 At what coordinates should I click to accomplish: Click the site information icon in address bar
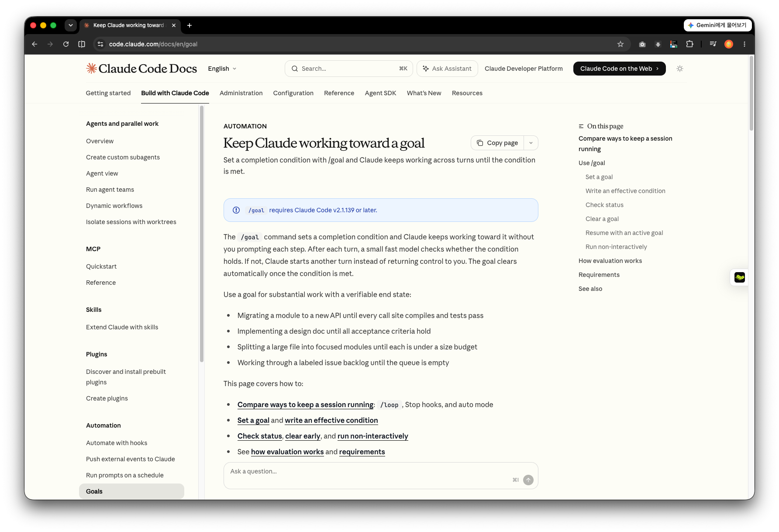coord(100,44)
